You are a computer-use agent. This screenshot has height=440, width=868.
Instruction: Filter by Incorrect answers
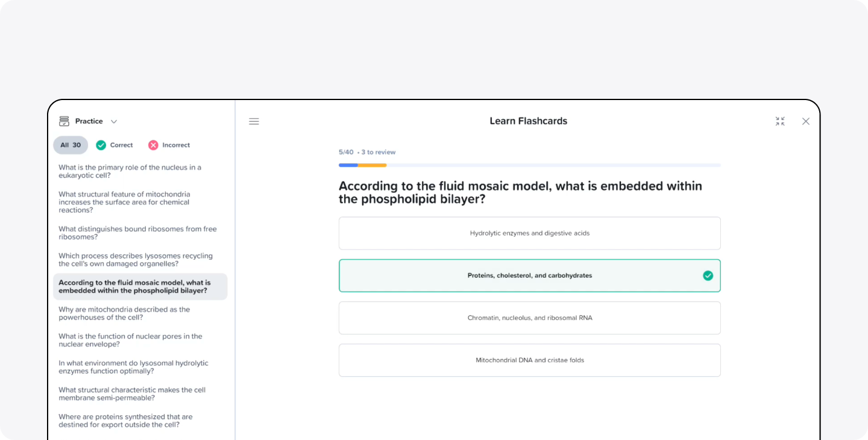[169, 145]
